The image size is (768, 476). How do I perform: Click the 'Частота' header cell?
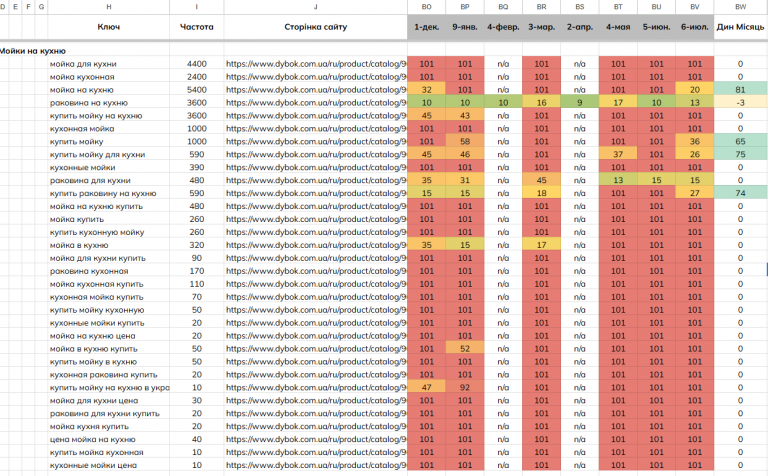[x=196, y=27]
